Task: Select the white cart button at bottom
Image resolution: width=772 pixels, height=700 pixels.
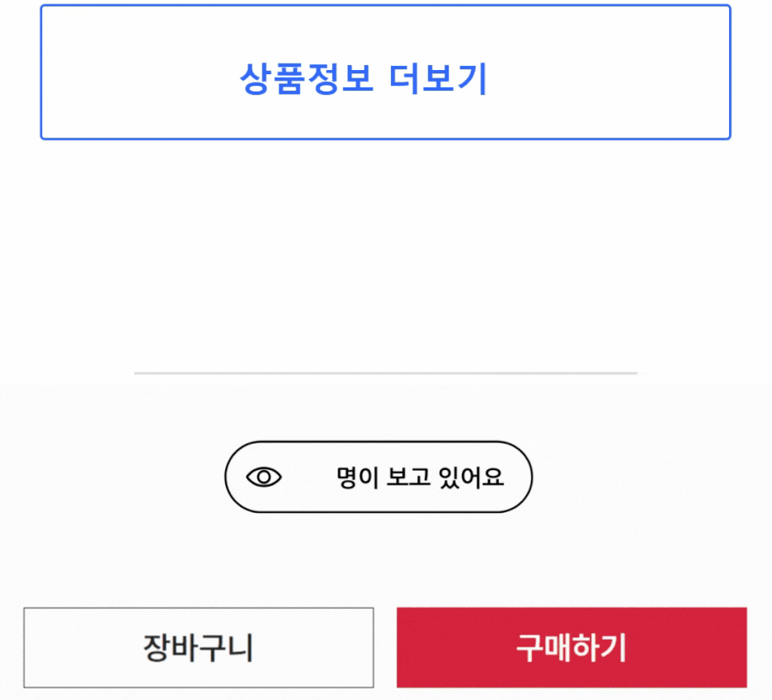Action: (x=198, y=648)
